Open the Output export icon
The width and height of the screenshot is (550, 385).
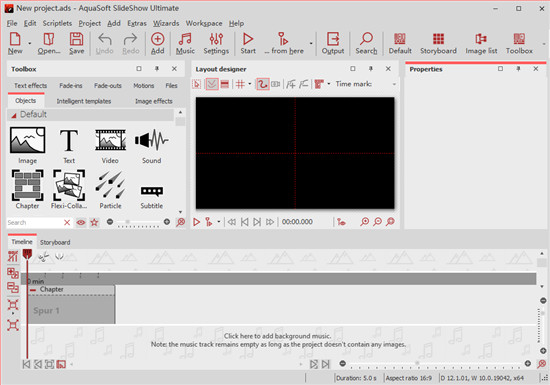(333, 43)
